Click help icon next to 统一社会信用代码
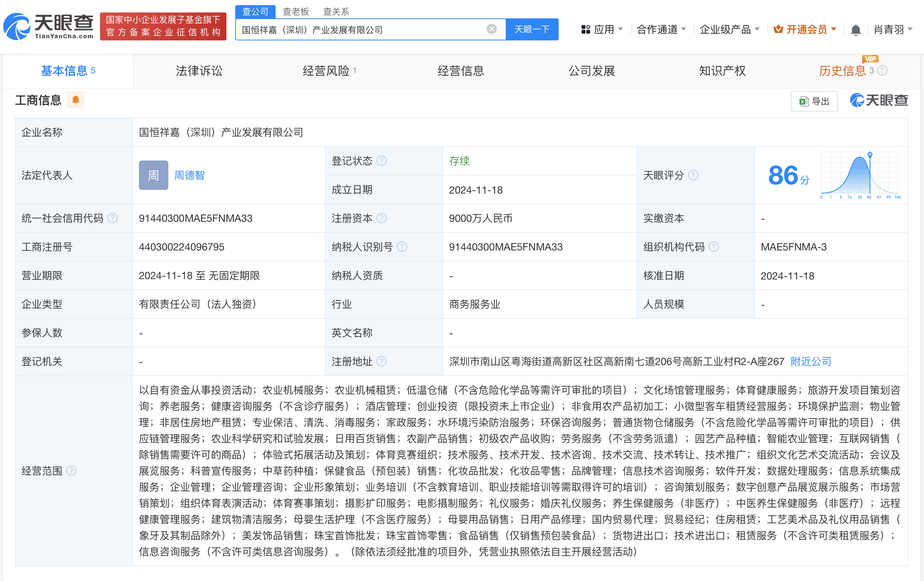 pos(112,218)
